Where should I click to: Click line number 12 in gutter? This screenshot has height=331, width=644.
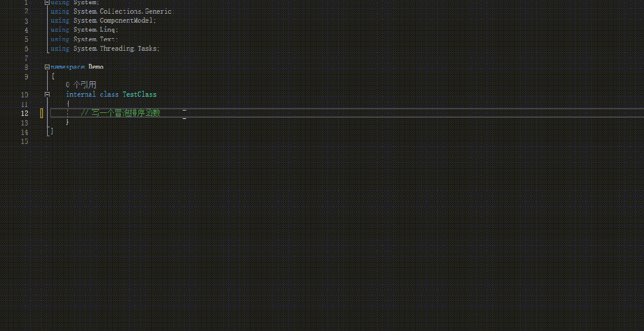pos(24,113)
